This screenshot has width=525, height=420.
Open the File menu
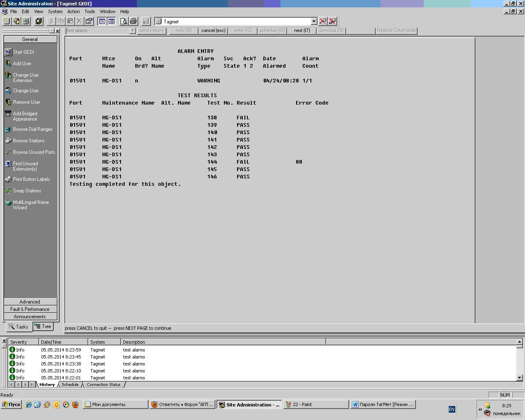(14, 11)
